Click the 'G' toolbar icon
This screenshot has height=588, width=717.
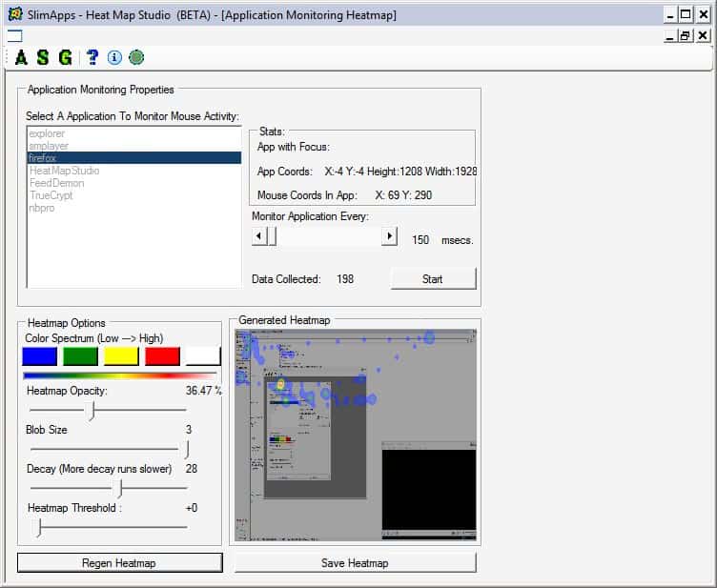(x=65, y=57)
